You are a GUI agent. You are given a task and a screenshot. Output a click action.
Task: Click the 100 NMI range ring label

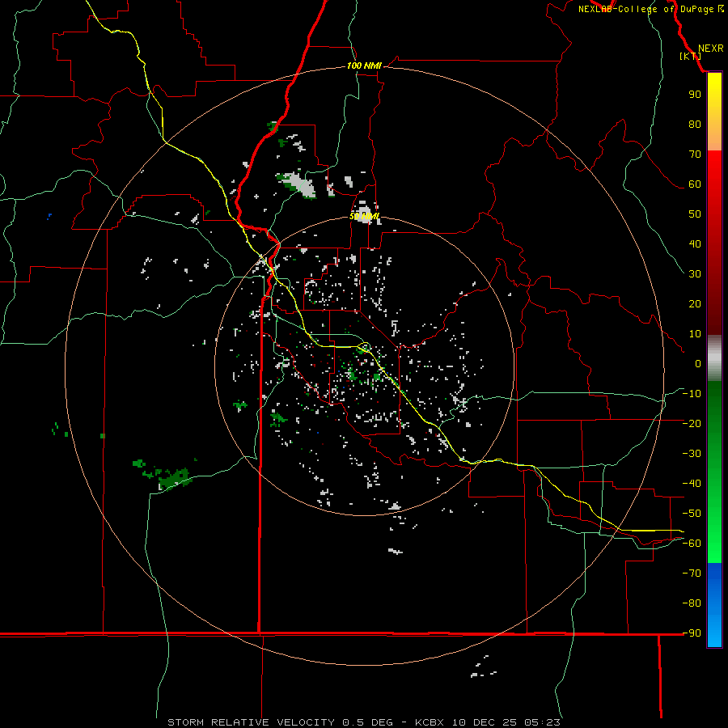364,66
